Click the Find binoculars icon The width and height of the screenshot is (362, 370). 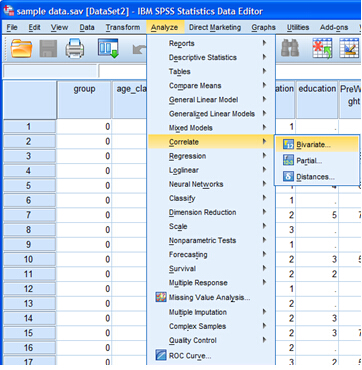pyautogui.click(x=290, y=49)
